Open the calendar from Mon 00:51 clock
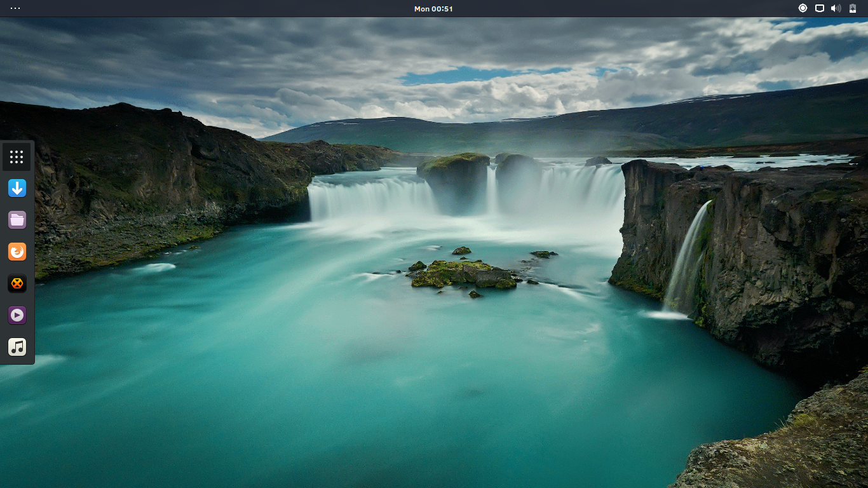 point(433,9)
